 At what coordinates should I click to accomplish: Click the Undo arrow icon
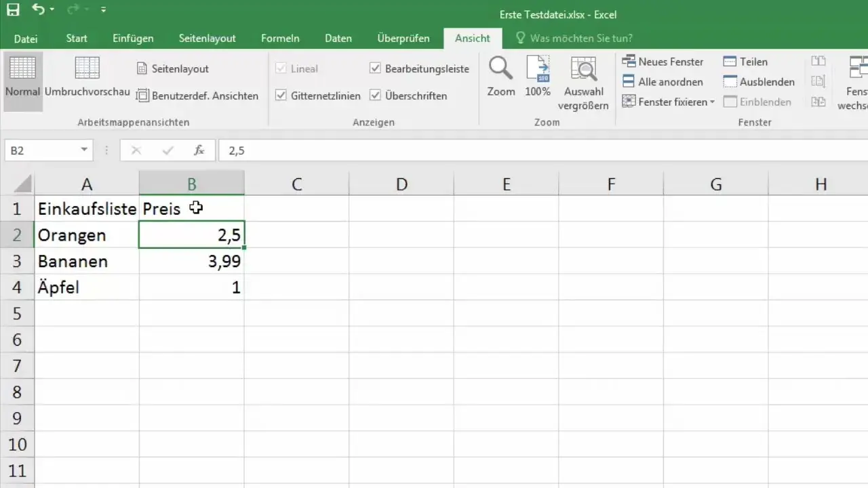39,10
